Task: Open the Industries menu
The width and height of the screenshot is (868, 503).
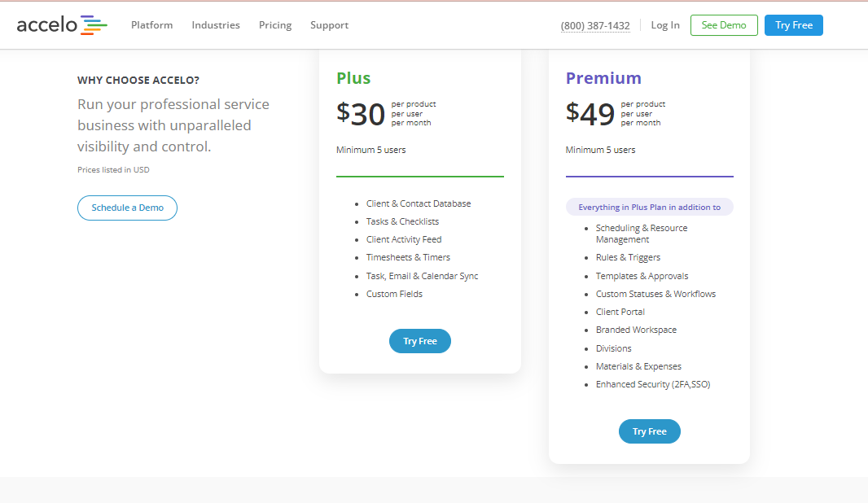Action: click(216, 25)
